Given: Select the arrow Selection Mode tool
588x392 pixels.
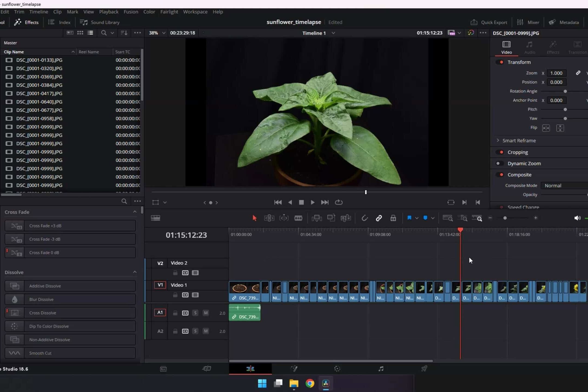Looking at the screenshot, I should pos(255,218).
